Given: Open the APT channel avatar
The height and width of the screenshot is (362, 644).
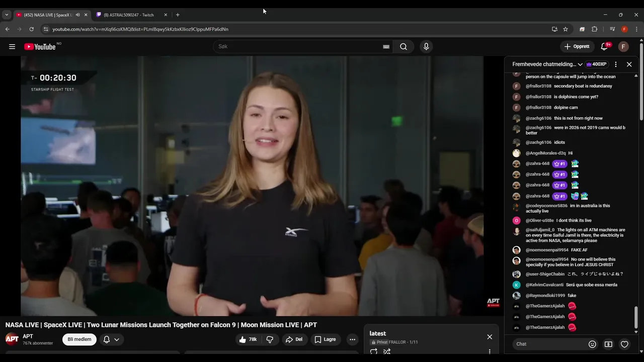Looking at the screenshot, I should (x=12, y=339).
